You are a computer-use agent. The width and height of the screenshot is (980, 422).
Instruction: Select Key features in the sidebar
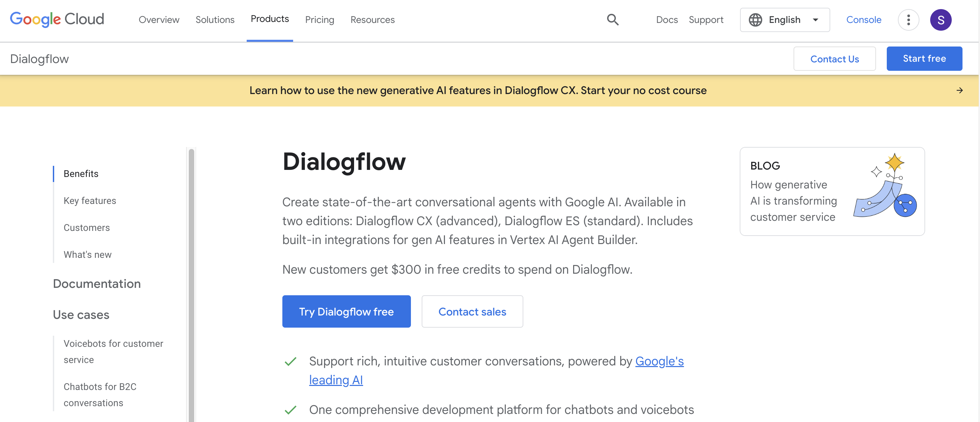coord(90,200)
